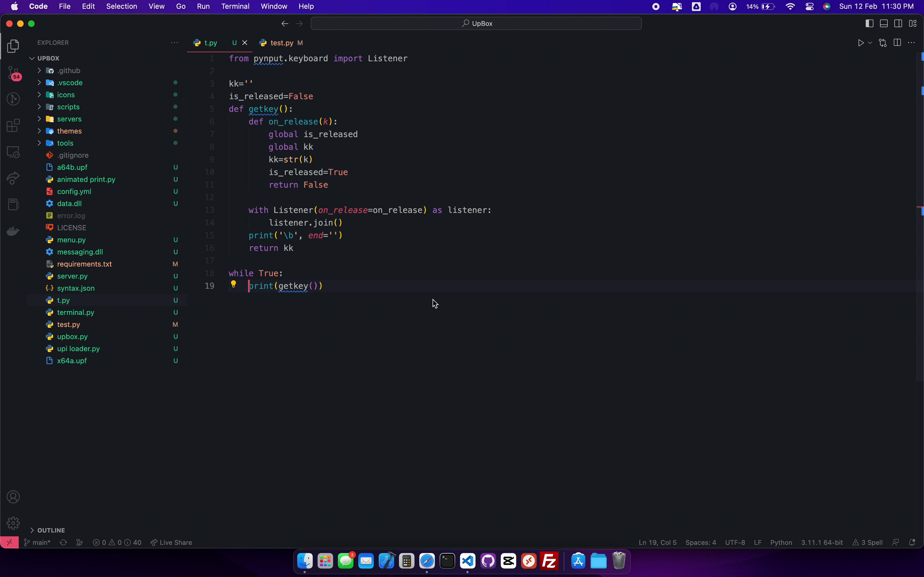This screenshot has width=924, height=577.
Task: Toggle Secondary Side Bar layout button
Action: (x=898, y=24)
